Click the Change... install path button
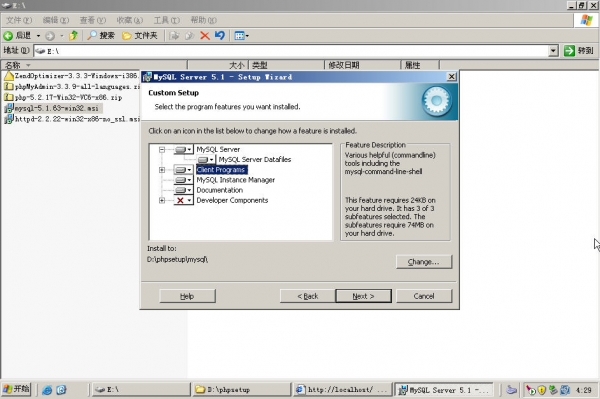Screen dimensions: 600x399 coord(424,262)
